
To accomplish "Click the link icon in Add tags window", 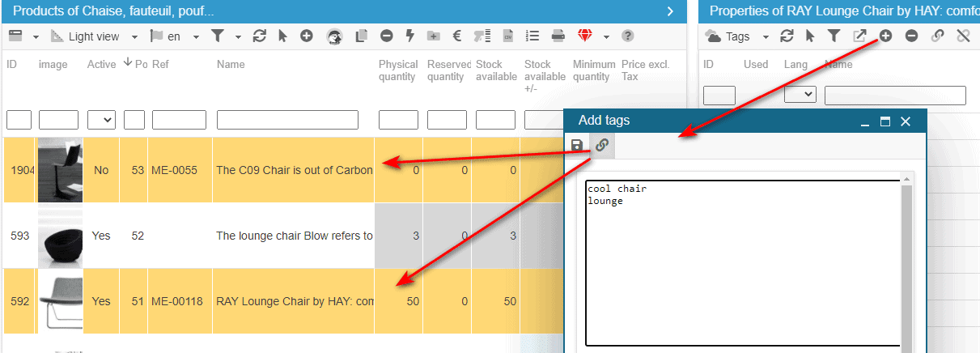I will click(x=601, y=146).
